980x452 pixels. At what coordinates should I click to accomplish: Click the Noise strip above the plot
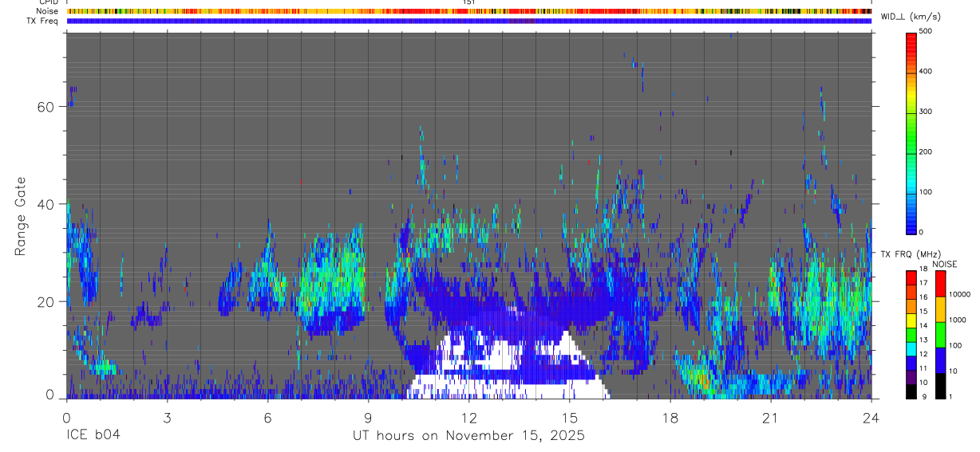(469, 11)
